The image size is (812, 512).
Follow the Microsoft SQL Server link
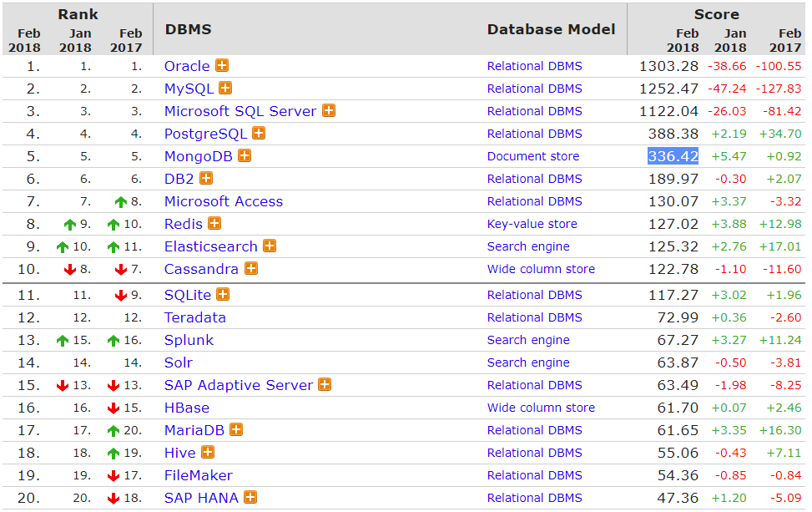(x=240, y=111)
